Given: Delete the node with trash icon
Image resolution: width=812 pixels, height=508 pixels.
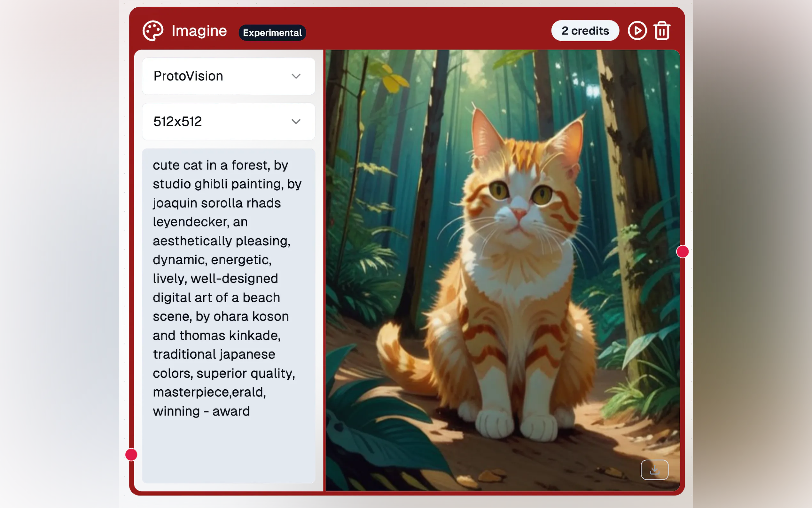Looking at the screenshot, I should 662,31.
